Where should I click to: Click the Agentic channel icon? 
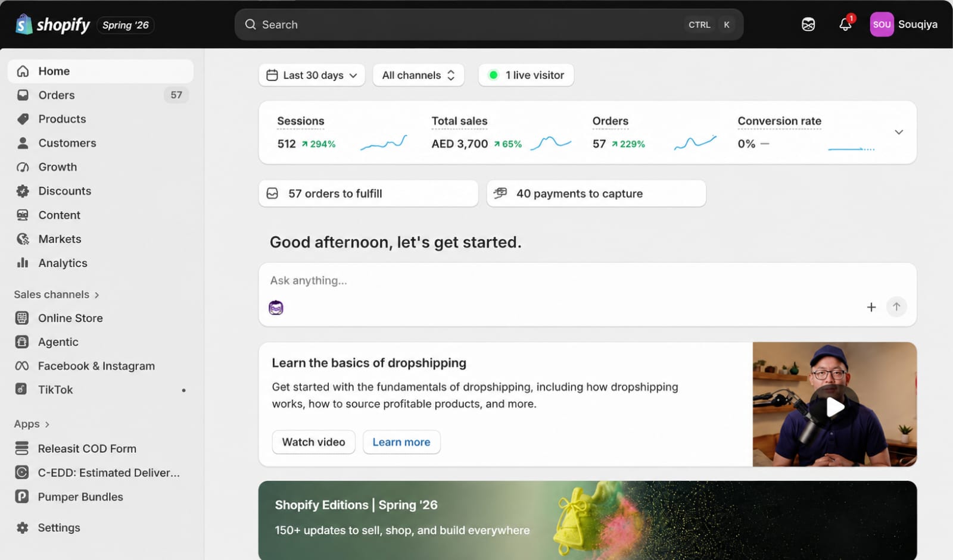pos(22,342)
